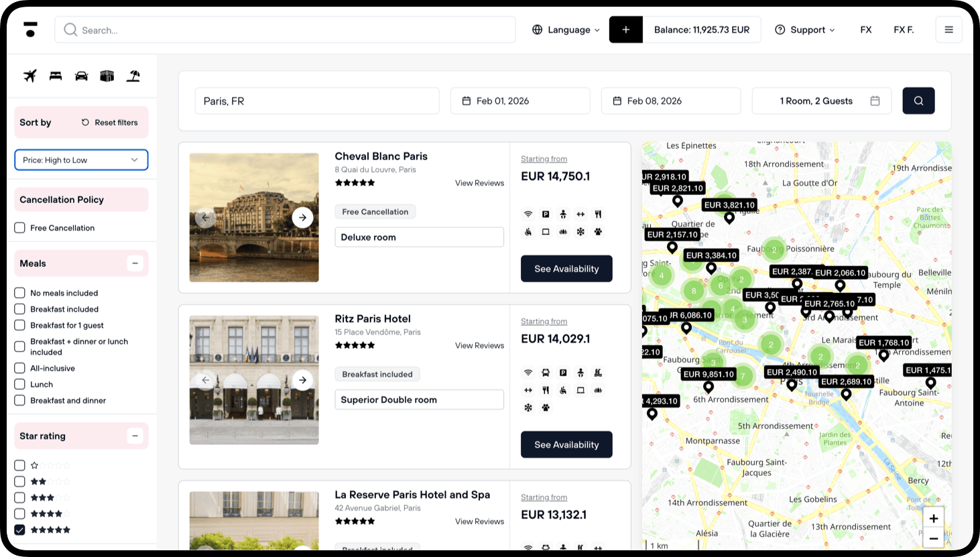Image resolution: width=980 pixels, height=557 pixels.
Task: Click the Reset filters icon
Action: click(x=85, y=123)
